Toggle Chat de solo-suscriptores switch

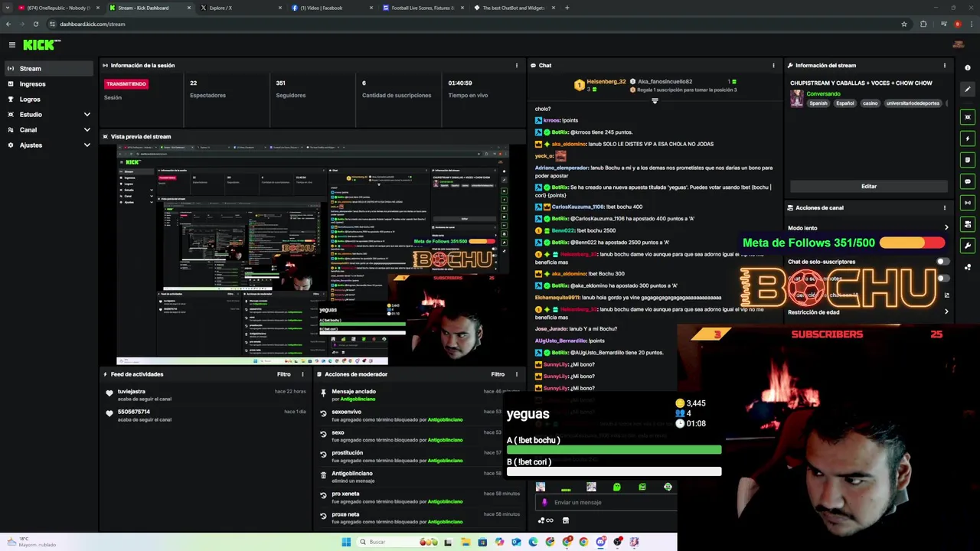coord(942,262)
